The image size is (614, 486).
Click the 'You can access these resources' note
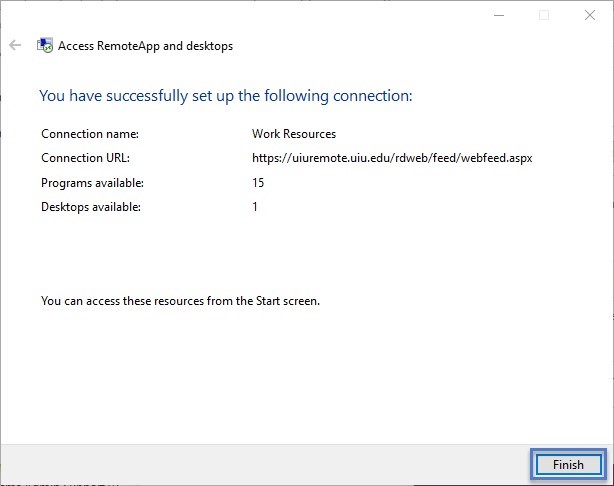(x=181, y=301)
